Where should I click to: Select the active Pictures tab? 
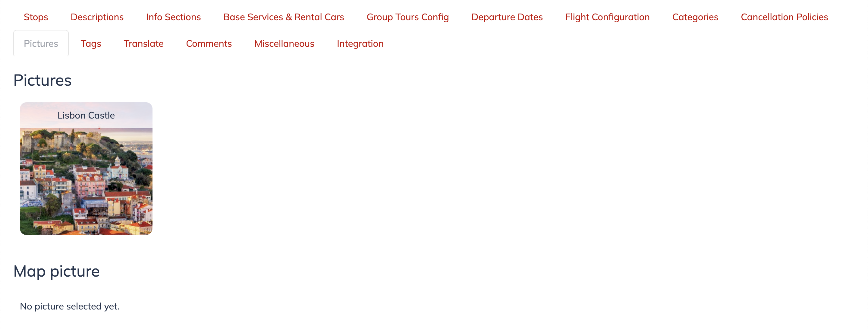coord(41,43)
